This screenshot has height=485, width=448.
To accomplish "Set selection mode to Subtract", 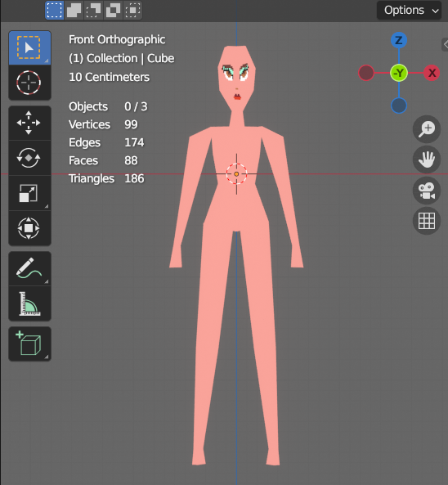I will [93, 10].
